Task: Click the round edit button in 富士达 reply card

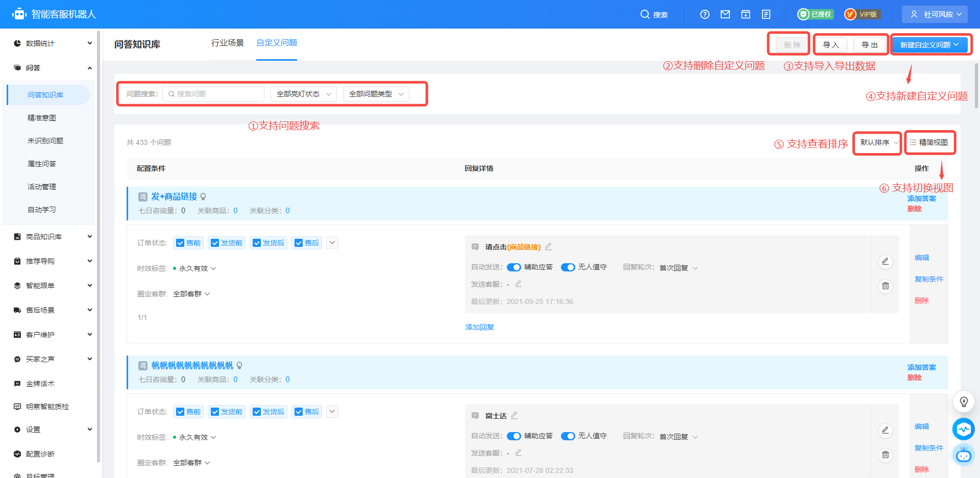Action: (x=886, y=431)
